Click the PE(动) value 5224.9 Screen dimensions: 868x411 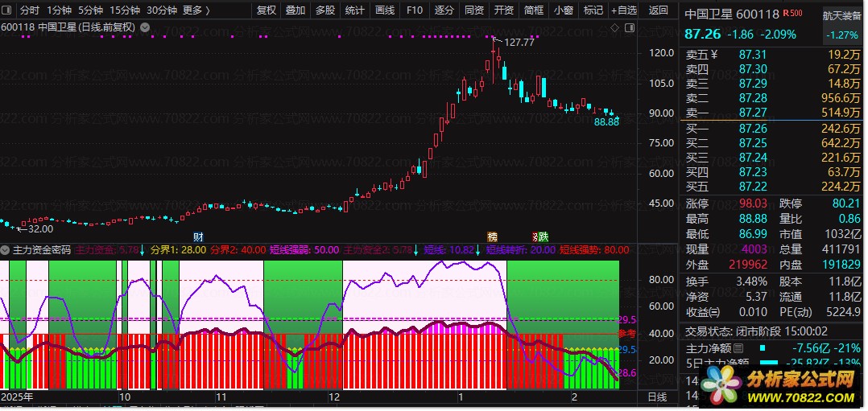(843, 312)
